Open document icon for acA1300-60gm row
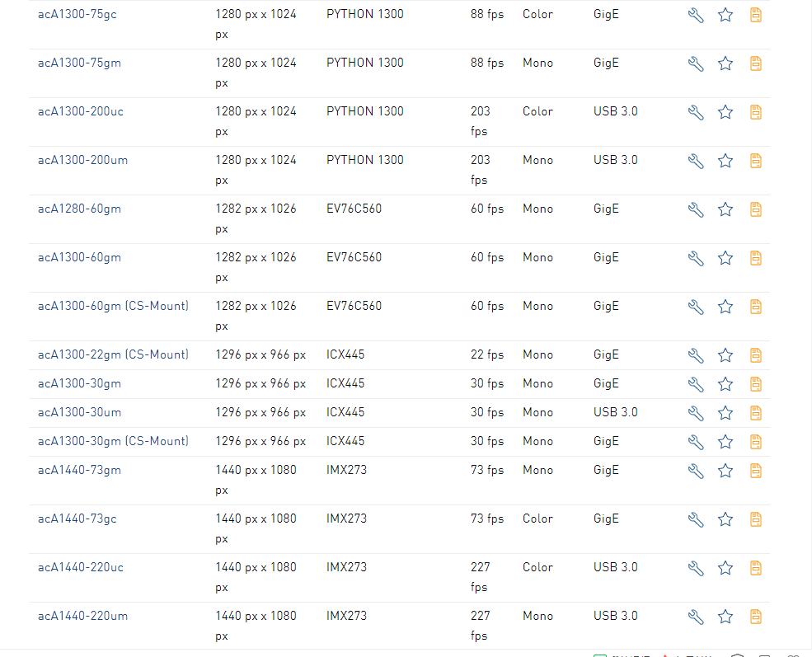This screenshot has height=657, width=812. 755,258
